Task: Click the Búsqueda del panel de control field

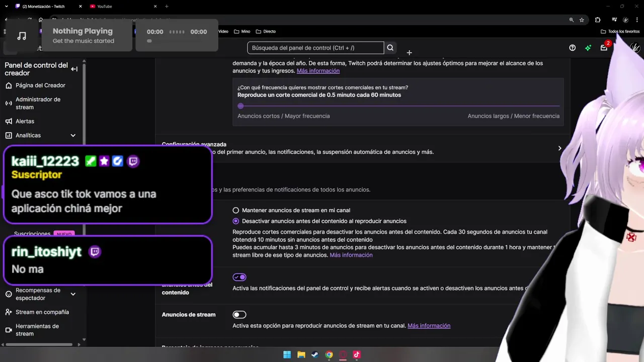Action: [315, 48]
